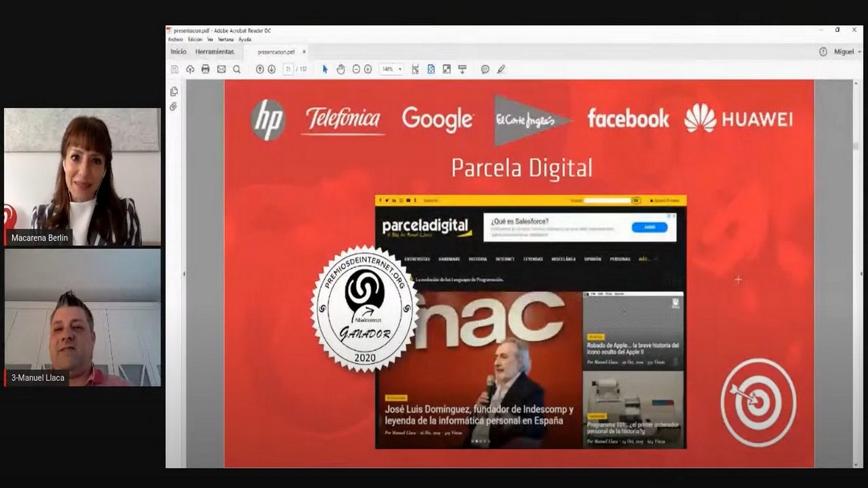Image resolution: width=868 pixels, height=488 pixels.
Task: Go to next page with down arrow
Action: tap(271, 69)
